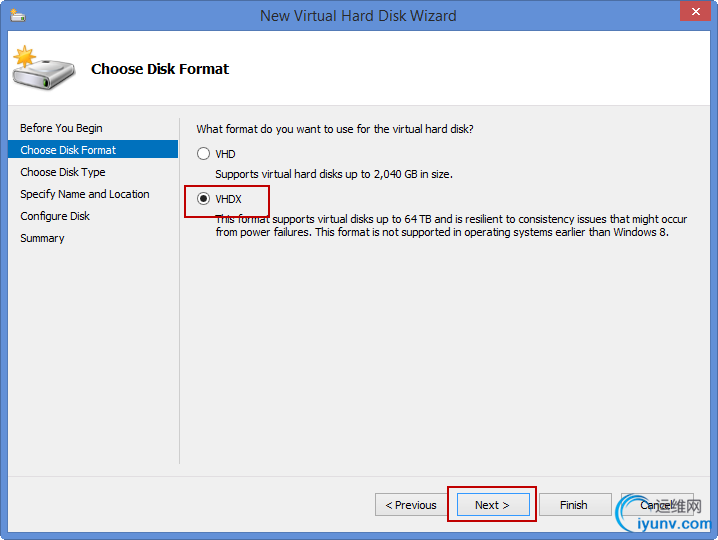This screenshot has width=718, height=540.
Task: Select the VHDX format radio button
Action: click(204, 199)
